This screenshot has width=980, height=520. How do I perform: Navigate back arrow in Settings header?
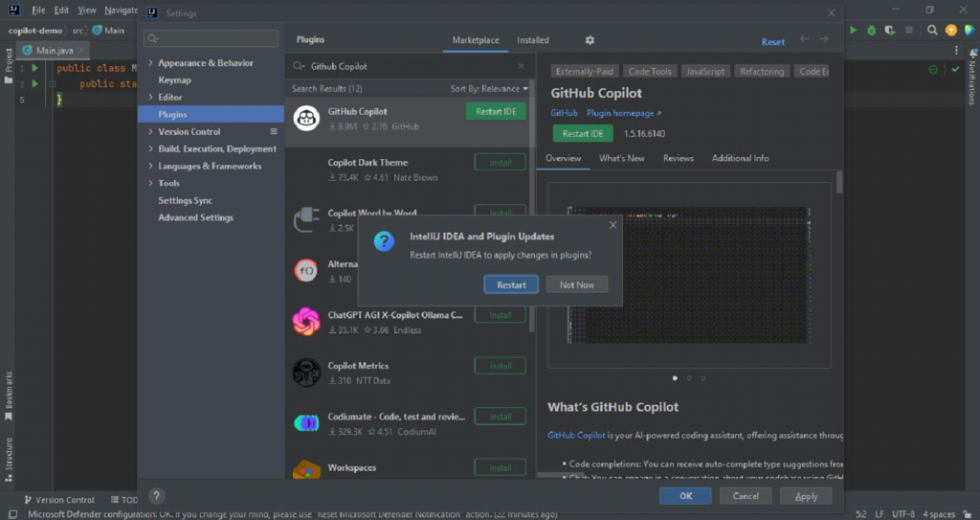point(804,39)
